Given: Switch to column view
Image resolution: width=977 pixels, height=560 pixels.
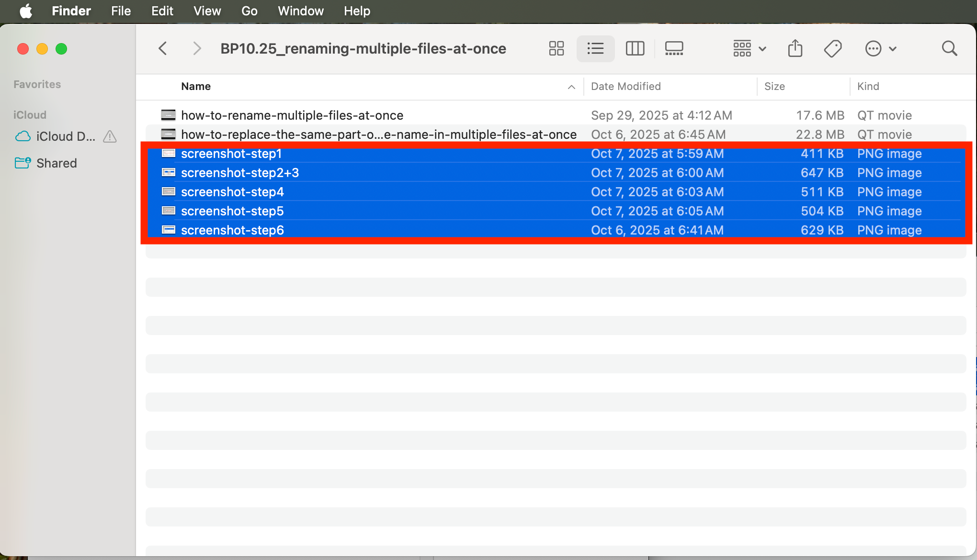Looking at the screenshot, I should (635, 48).
